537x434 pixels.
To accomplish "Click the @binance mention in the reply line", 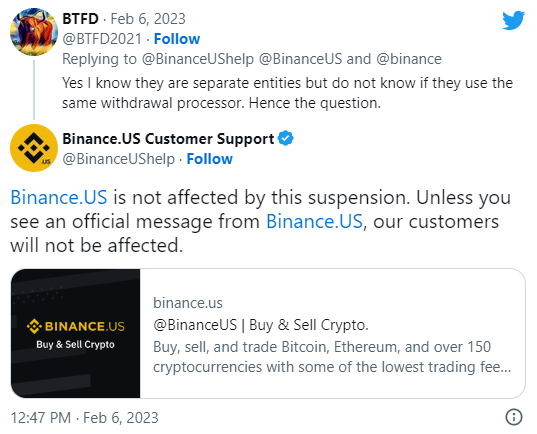I will point(409,59).
